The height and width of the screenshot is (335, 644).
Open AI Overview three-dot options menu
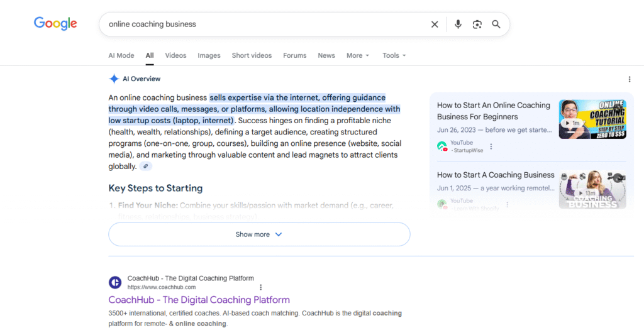pos(630,79)
